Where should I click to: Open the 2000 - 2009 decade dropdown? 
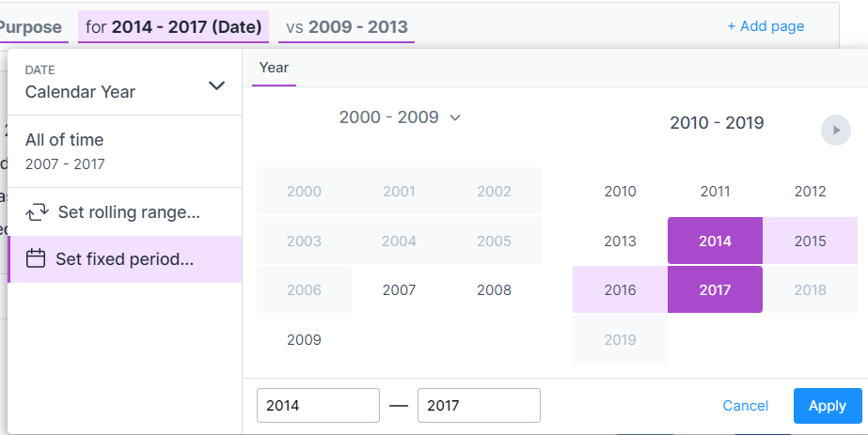[400, 117]
